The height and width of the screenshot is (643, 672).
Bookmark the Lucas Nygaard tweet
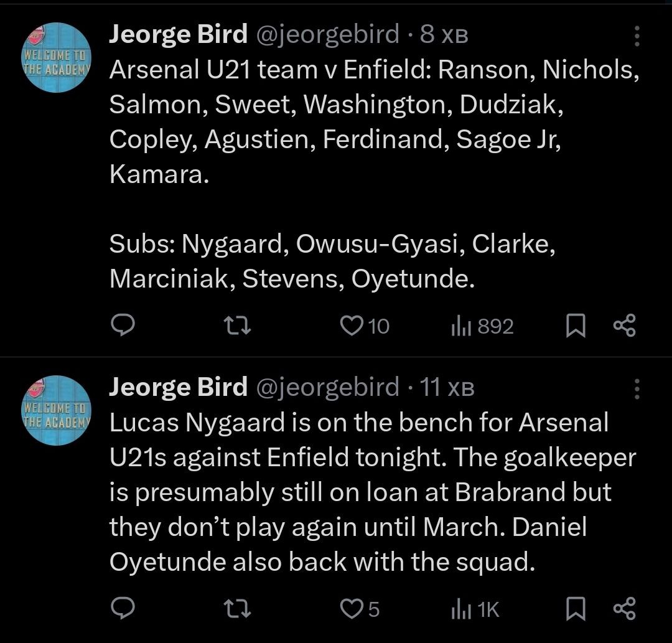576,609
